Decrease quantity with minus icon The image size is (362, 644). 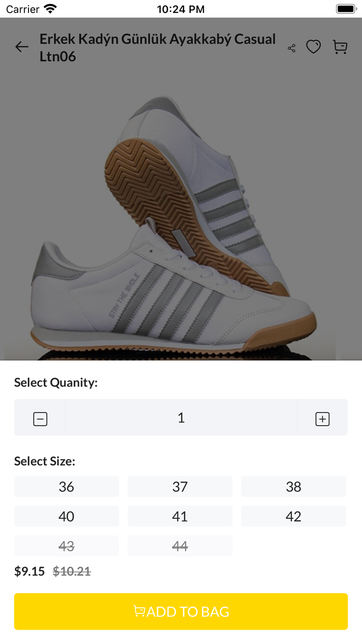tap(40, 419)
